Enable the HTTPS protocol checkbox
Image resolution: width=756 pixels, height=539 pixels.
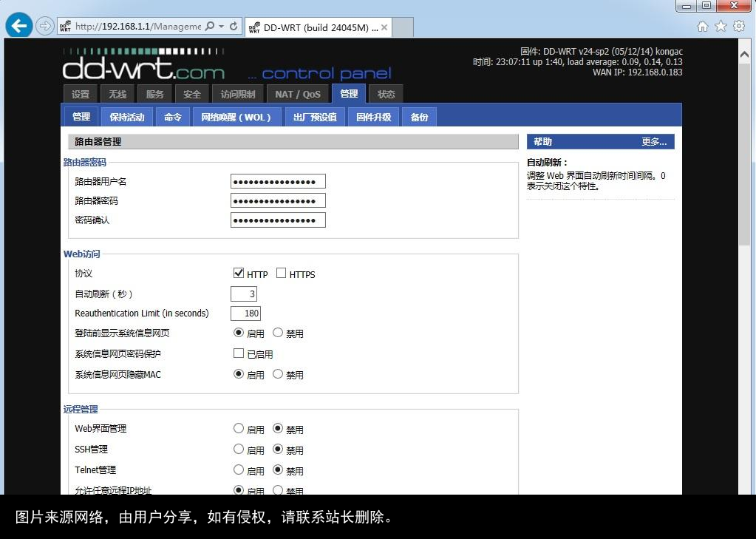(282, 273)
